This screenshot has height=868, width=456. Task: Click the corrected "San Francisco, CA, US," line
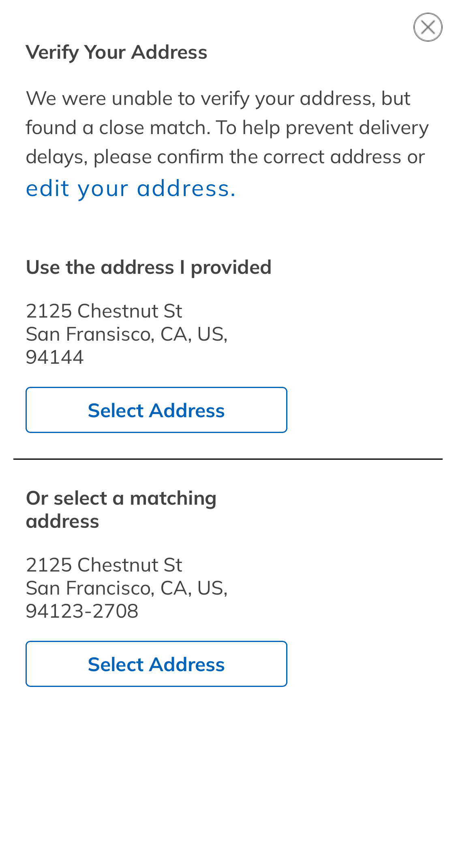(x=126, y=588)
